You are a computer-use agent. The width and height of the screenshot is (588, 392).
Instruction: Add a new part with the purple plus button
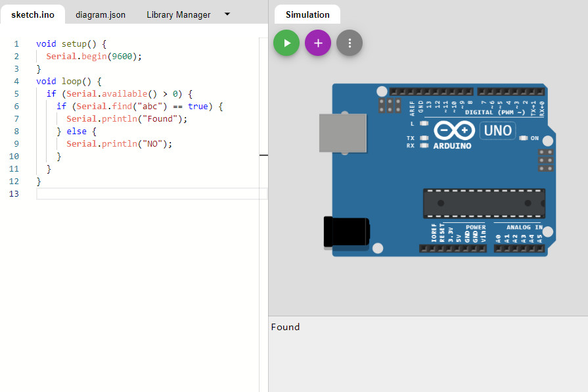click(x=318, y=43)
